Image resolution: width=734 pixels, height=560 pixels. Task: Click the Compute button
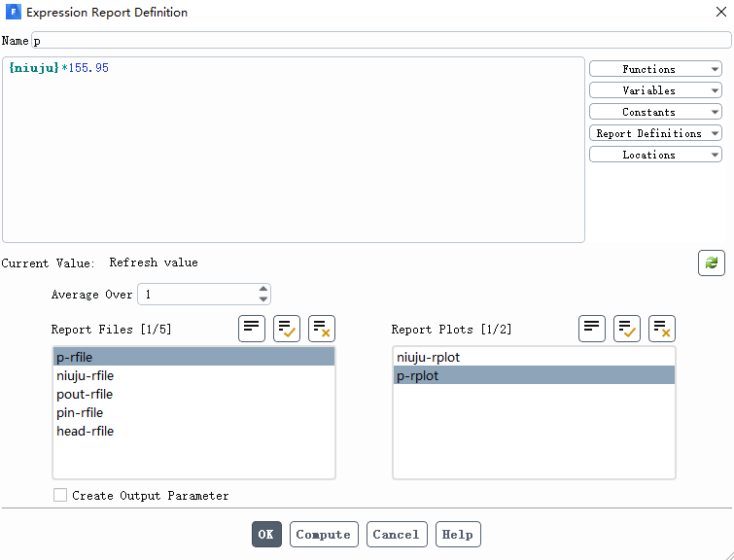coord(324,534)
